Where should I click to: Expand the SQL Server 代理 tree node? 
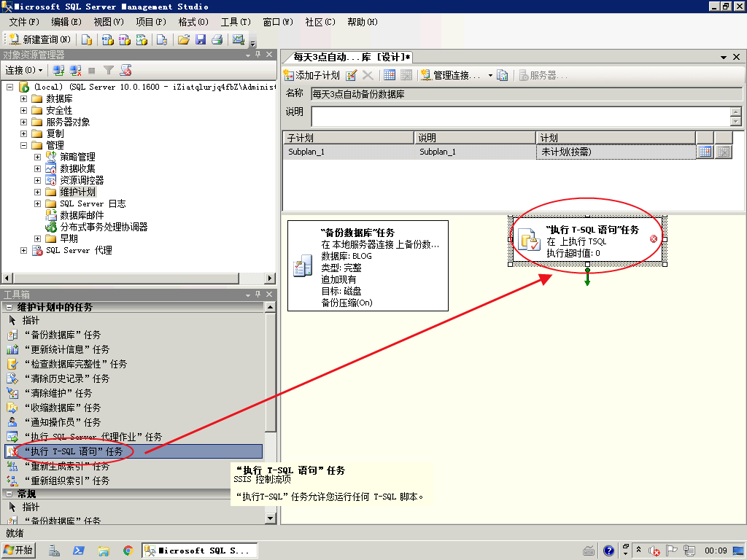[x=23, y=251]
